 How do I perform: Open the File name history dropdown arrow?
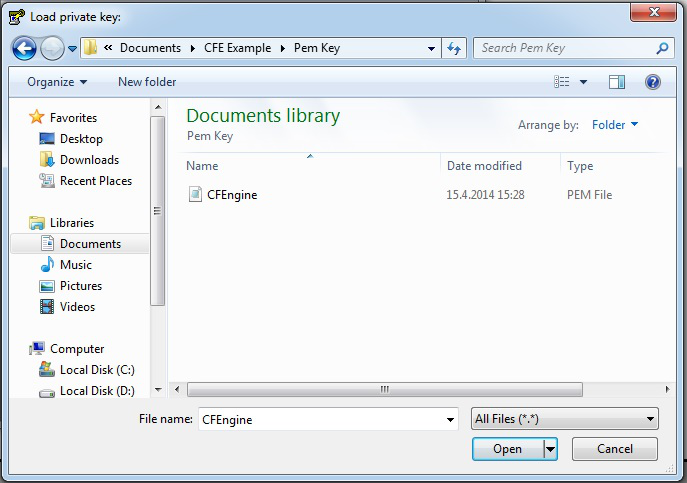(x=450, y=420)
